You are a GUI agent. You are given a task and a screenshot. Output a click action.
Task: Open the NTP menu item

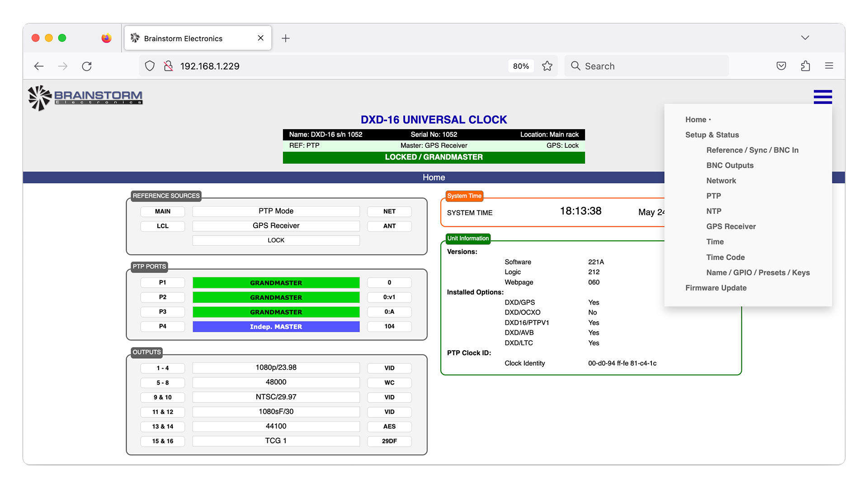(x=714, y=211)
